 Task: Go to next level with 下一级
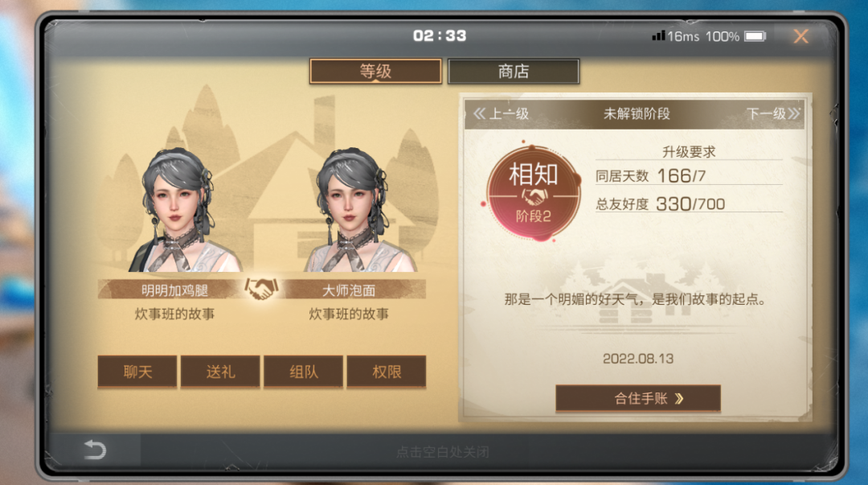coord(773,113)
